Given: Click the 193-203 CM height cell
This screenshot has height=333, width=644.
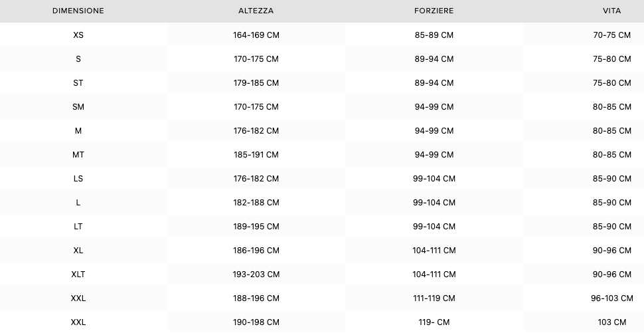Looking at the screenshot, I should (x=256, y=275).
